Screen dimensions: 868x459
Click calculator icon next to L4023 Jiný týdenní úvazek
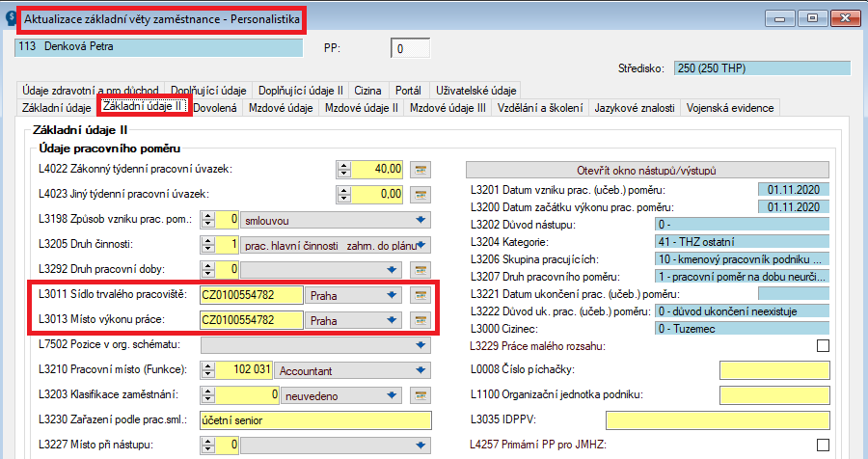coord(420,195)
